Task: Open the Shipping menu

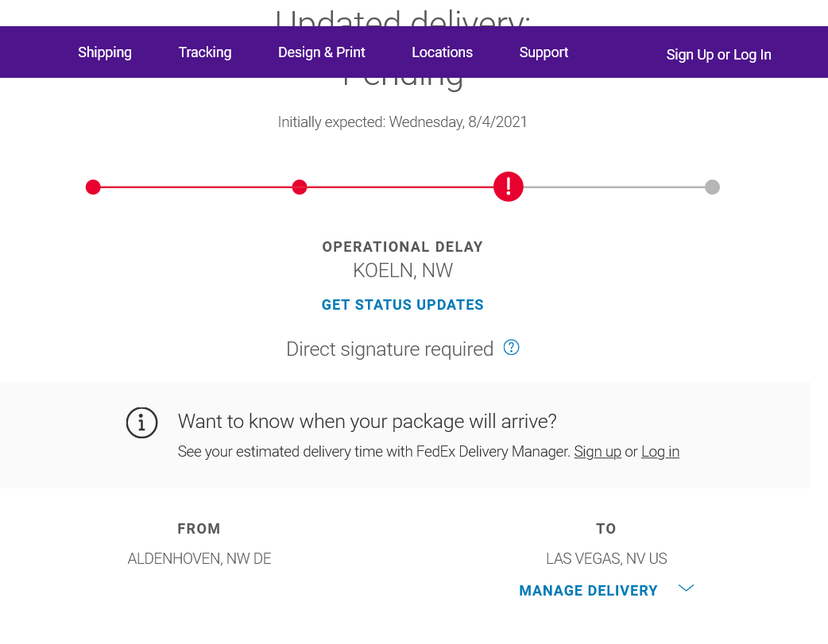Action: [x=105, y=52]
